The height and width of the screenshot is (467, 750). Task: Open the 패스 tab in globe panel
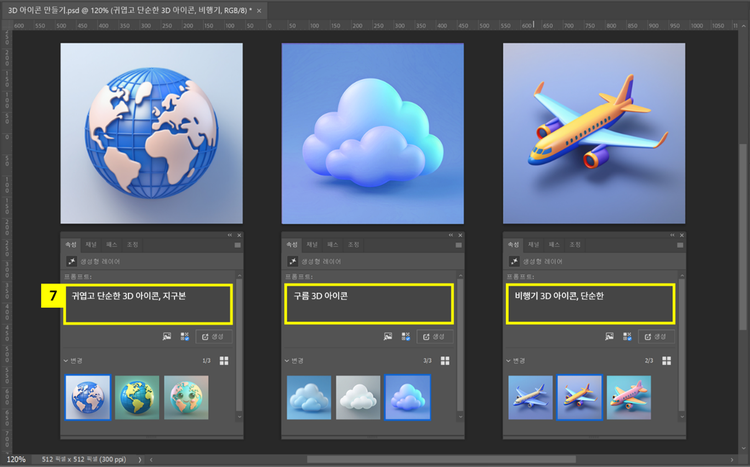pos(111,245)
